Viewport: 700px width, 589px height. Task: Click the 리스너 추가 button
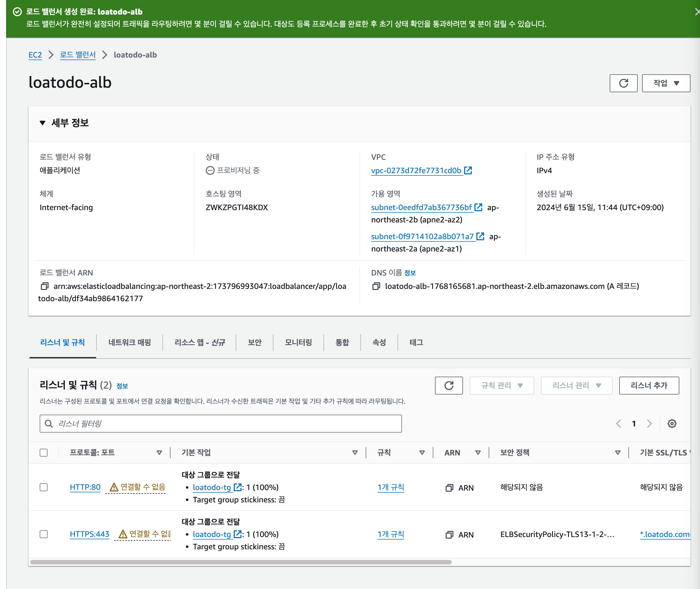649,386
